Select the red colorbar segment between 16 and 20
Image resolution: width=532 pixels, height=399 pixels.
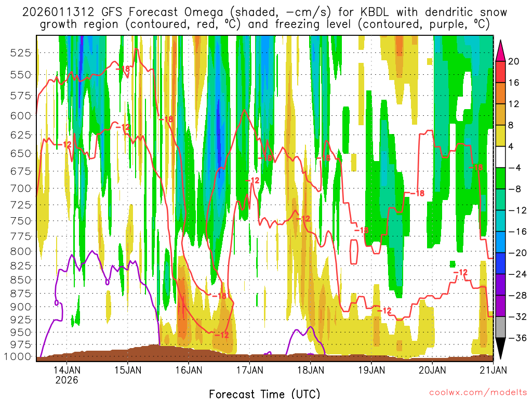pyautogui.click(x=500, y=72)
